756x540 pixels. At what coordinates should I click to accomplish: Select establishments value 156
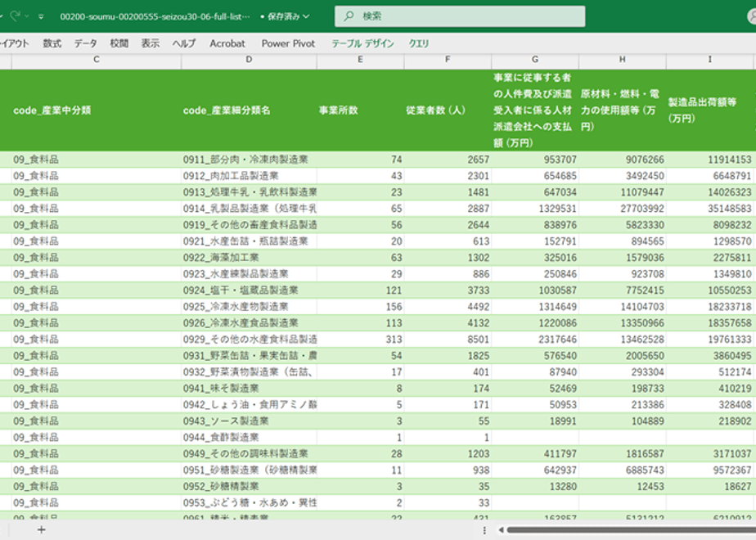pos(360,307)
